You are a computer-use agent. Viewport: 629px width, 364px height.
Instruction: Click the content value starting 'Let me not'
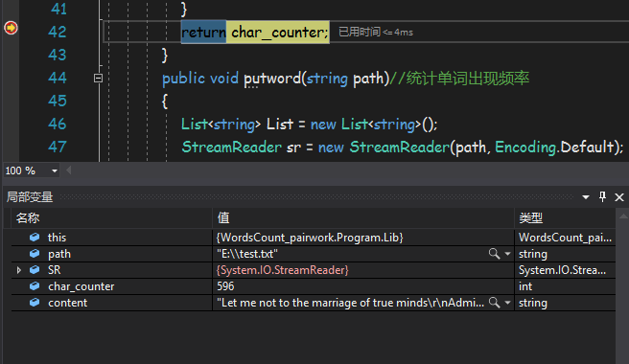(350, 303)
